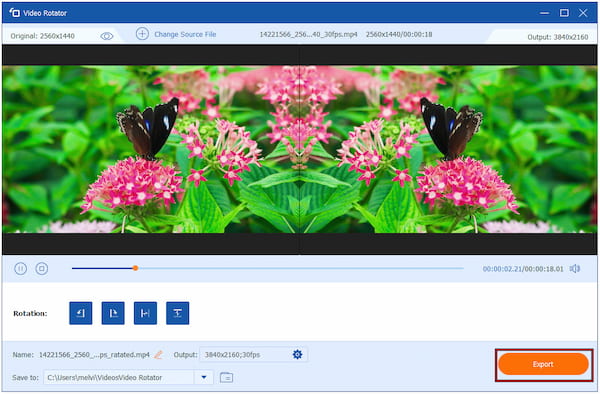Minimize the Video Rotator window
This screenshot has height=394, width=600.
(x=545, y=13)
